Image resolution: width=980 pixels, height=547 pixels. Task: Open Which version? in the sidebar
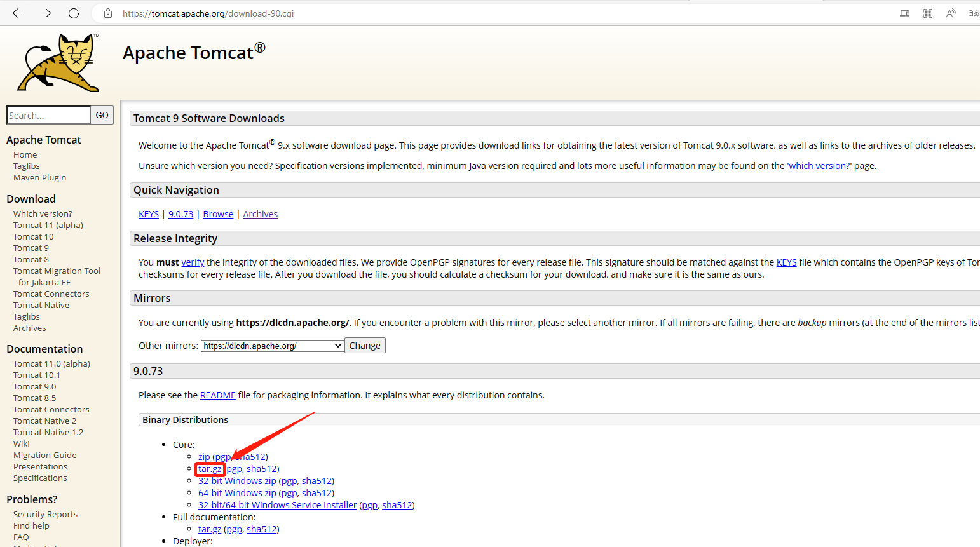43,213
